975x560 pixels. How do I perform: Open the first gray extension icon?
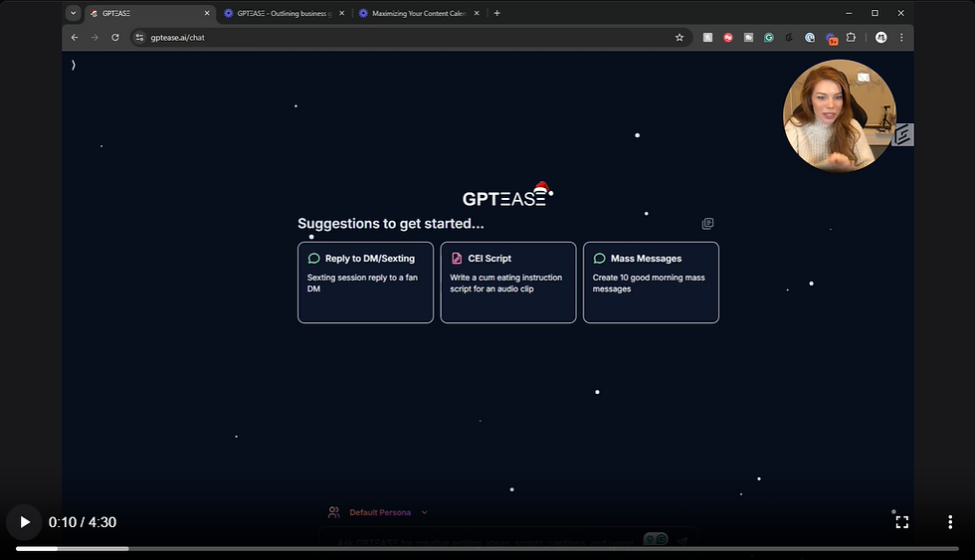[x=707, y=37]
